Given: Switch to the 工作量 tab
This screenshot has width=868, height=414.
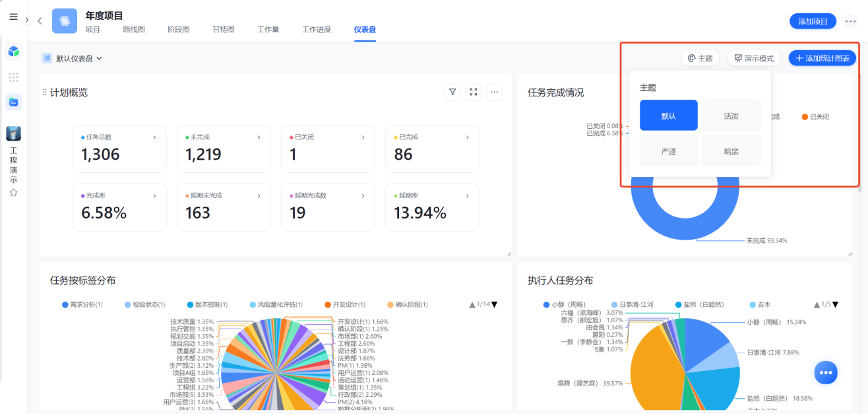Looking at the screenshot, I should [x=268, y=30].
